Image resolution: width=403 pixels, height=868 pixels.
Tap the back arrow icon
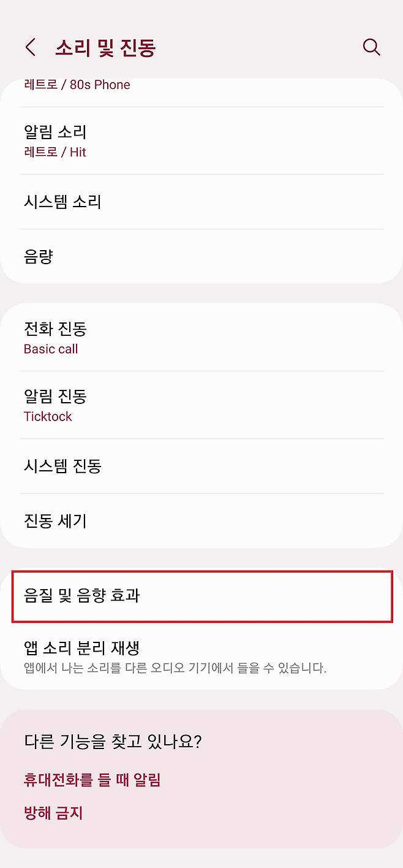coord(31,47)
